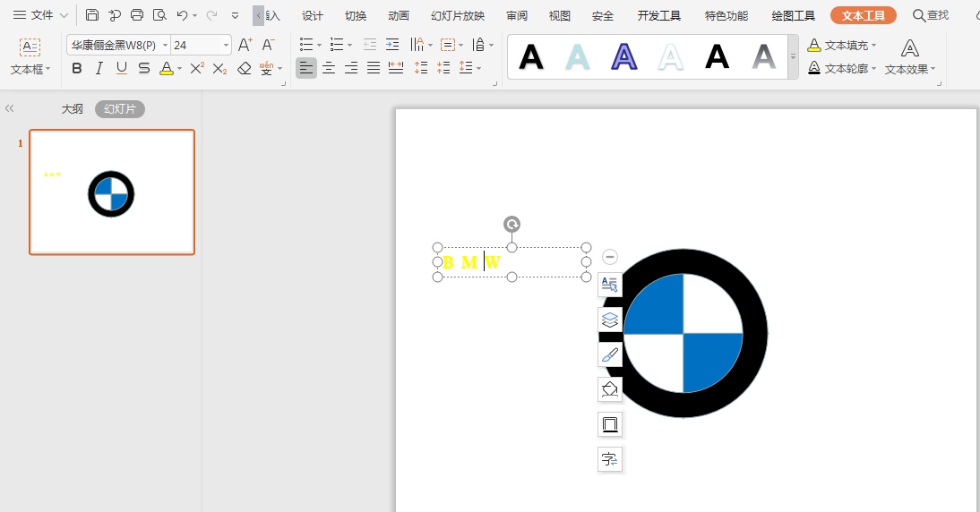This screenshot has width=980, height=512.
Task: Select slide 1 thumbnail
Action: tap(112, 192)
